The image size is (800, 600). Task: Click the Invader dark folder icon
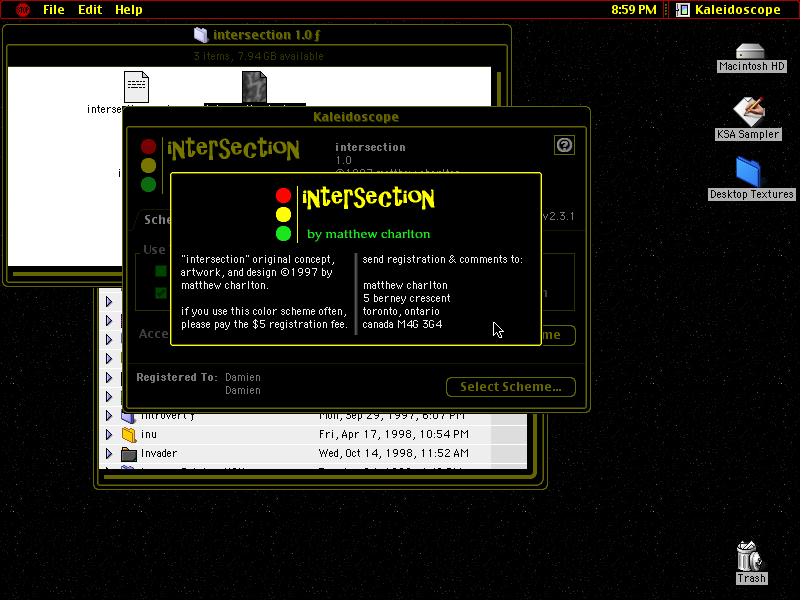(x=129, y=454)
